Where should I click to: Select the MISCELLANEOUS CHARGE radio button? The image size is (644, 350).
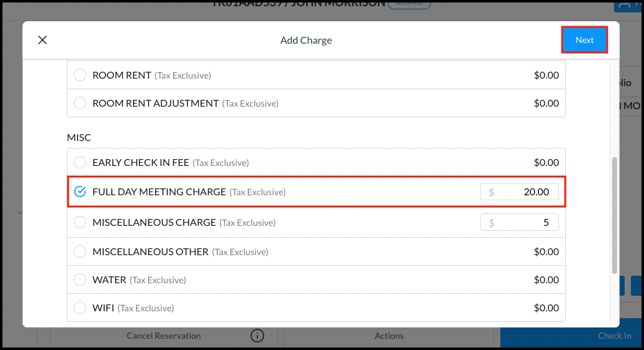[80, 222]
